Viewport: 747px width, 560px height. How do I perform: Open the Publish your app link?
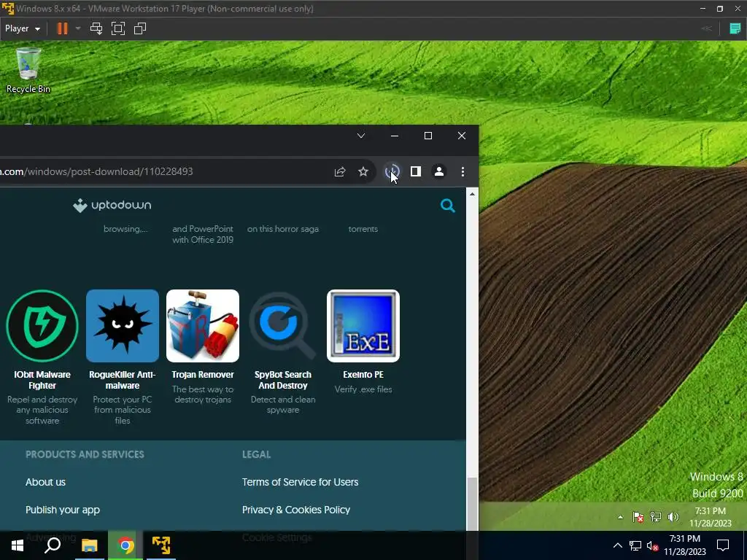63,510
